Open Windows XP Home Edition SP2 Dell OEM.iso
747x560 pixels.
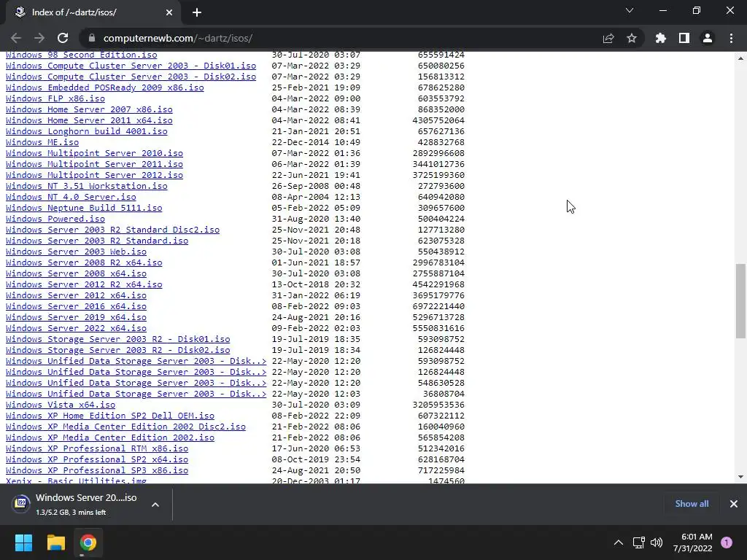coord(110,416)
